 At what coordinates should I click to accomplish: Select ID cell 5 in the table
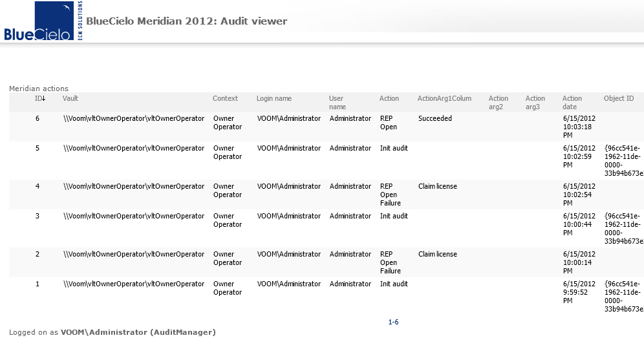(x=38, y=148)
